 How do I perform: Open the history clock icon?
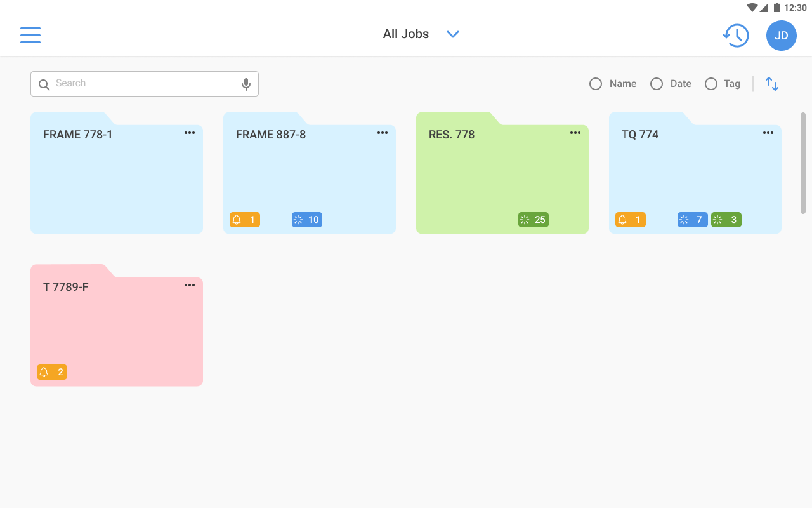(x=736, y=36)
